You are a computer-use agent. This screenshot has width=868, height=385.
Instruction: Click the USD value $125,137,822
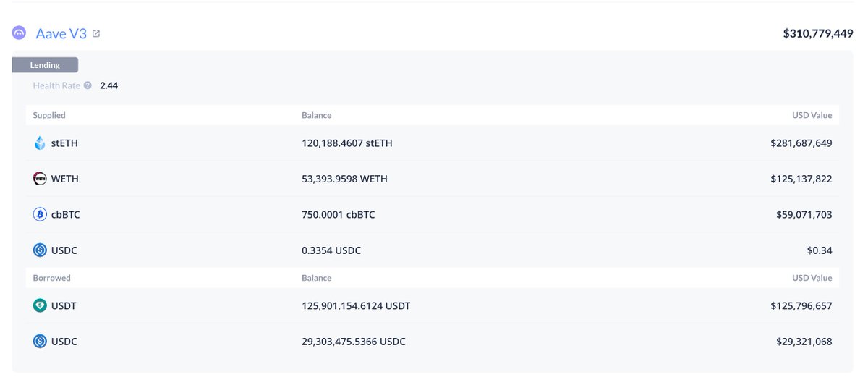801,179
